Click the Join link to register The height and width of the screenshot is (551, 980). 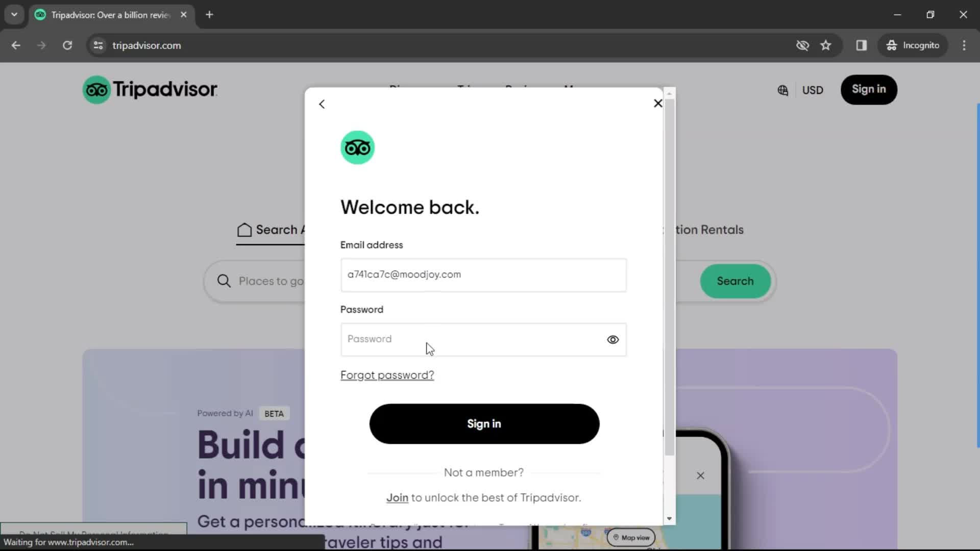pyautogui.click(x=397, y=497)
